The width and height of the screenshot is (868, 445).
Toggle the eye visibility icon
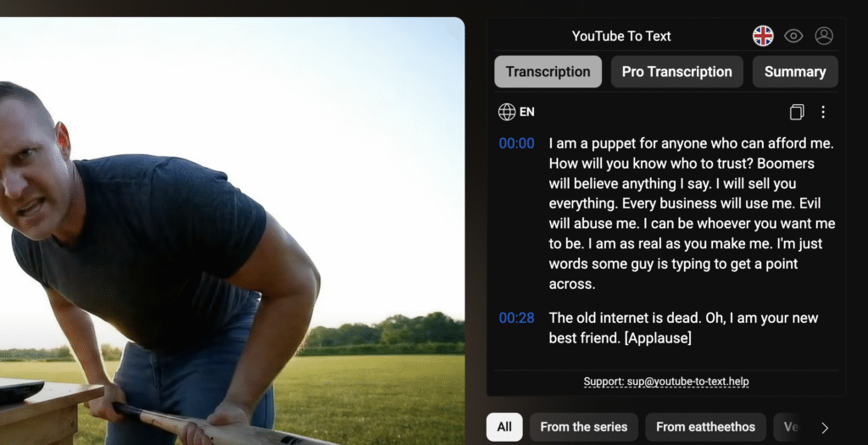click(793, 36)
